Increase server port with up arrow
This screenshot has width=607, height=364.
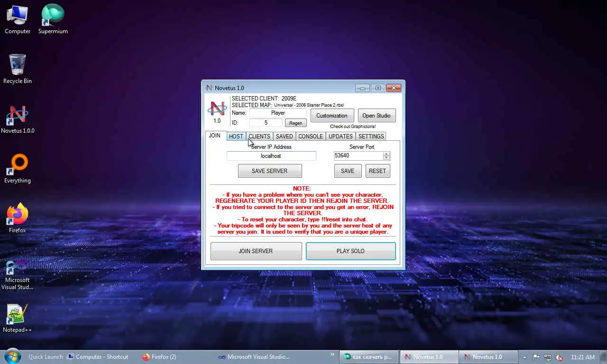click(x=386, y=154)
